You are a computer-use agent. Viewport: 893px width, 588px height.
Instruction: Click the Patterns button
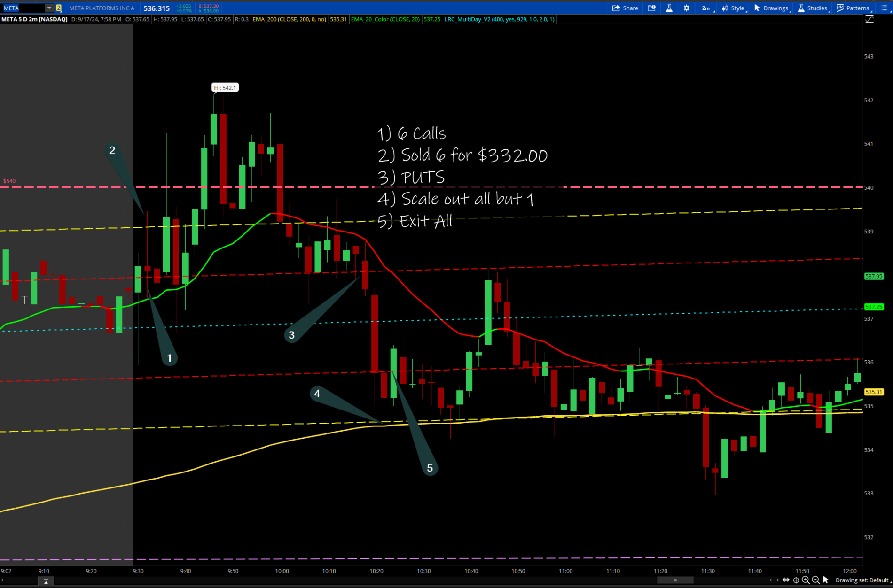point(853,8)
